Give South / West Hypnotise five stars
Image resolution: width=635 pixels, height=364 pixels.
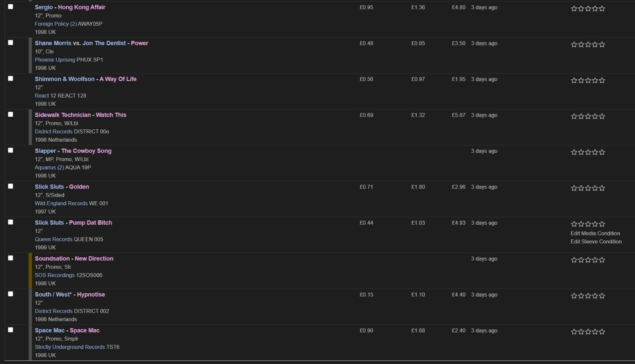tap(602, 296)
